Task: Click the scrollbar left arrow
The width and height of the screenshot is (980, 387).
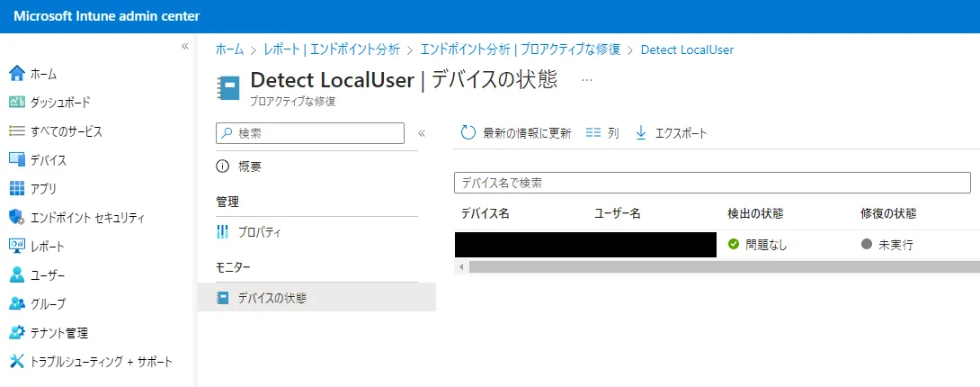Action: click(461, 267)
